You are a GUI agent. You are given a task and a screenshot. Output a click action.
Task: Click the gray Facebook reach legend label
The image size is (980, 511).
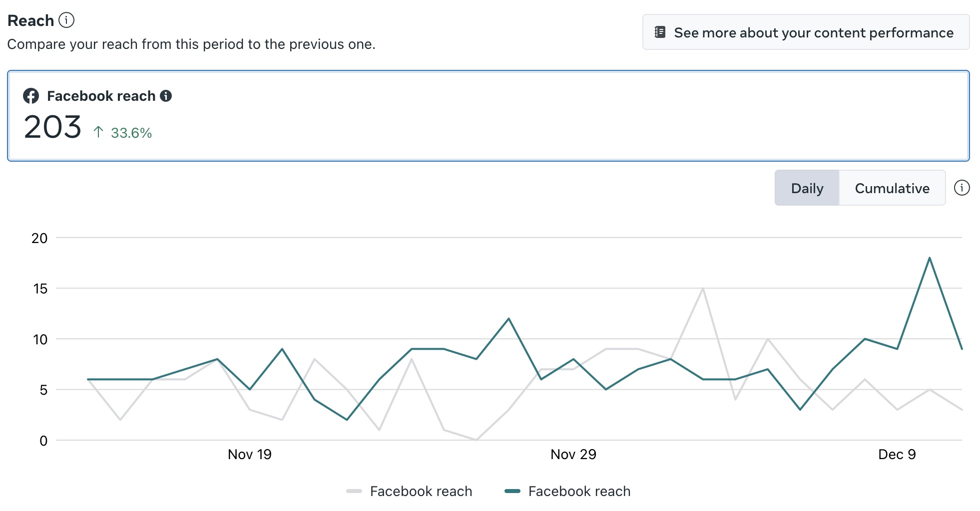tap(421, 491)
